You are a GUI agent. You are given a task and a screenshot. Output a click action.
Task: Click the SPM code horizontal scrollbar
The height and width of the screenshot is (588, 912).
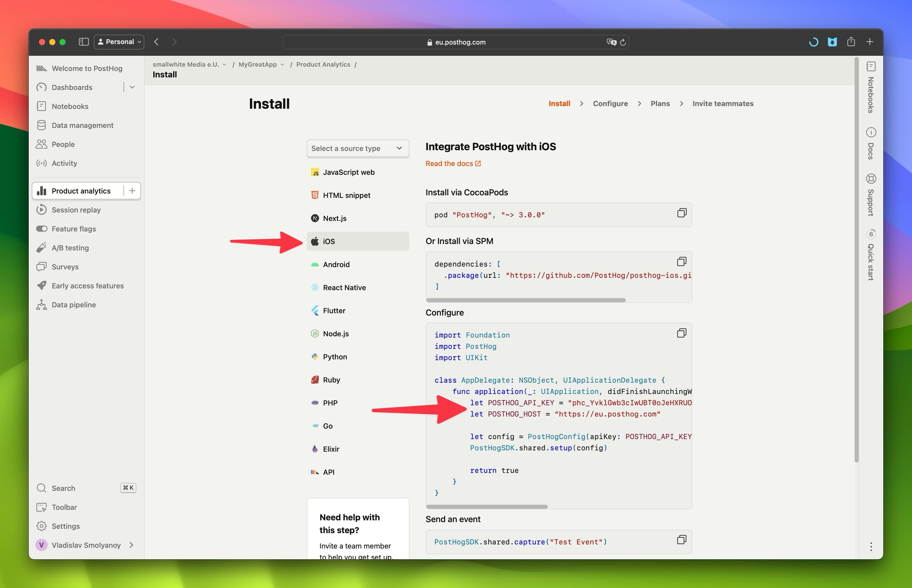(526, 300)
